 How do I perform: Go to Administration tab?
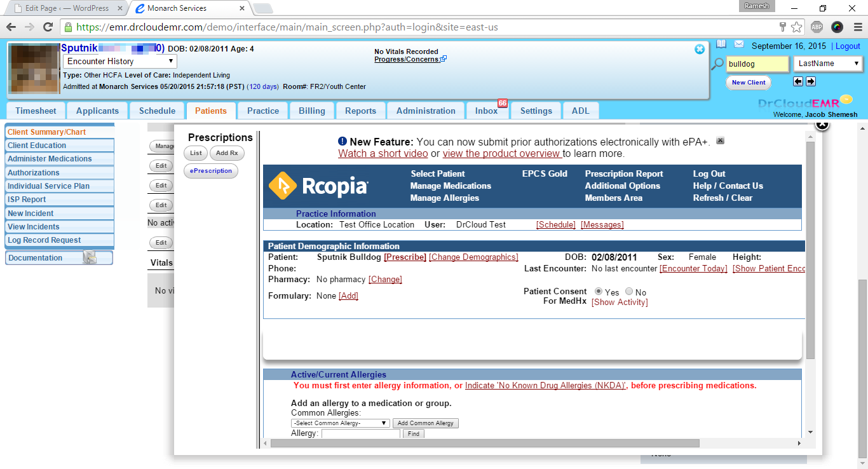click(x=426, y=111)
